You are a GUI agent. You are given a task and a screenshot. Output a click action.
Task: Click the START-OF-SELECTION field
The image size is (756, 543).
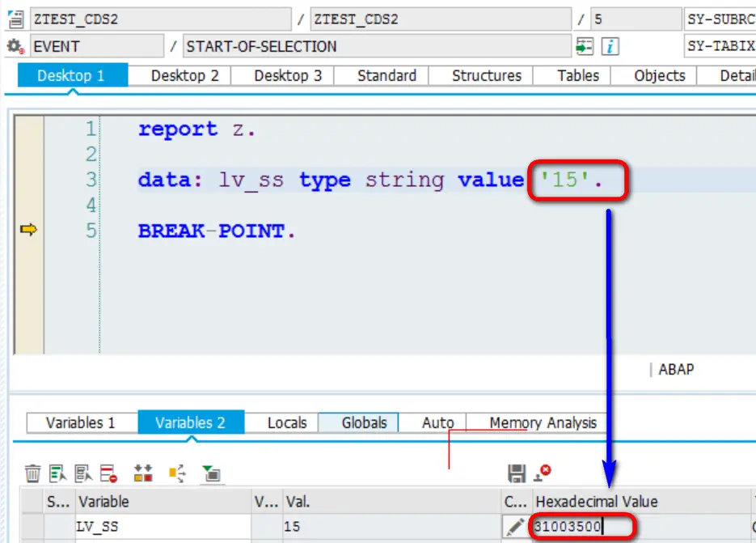click(x=377, y=47)
